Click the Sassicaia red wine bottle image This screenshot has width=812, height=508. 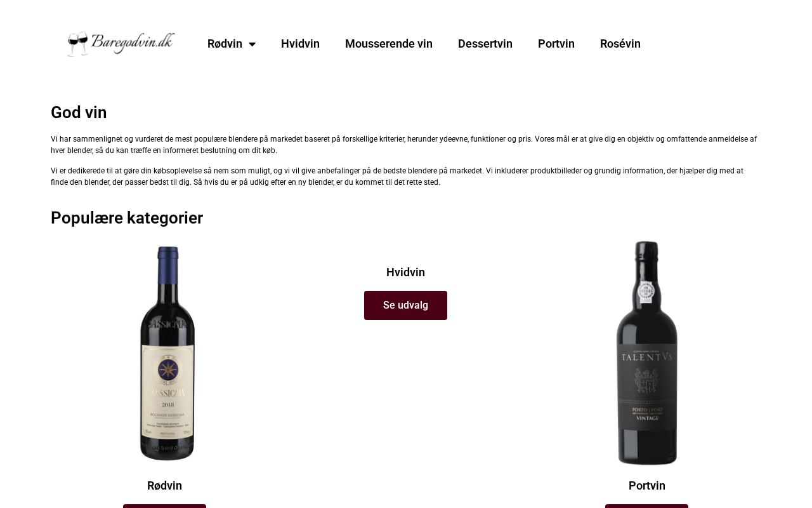(167, 353)
